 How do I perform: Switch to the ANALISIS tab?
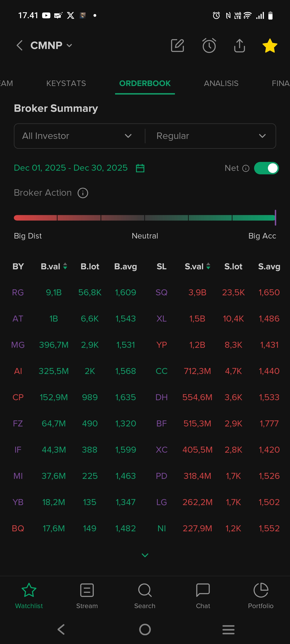click(x=221, y=83)
